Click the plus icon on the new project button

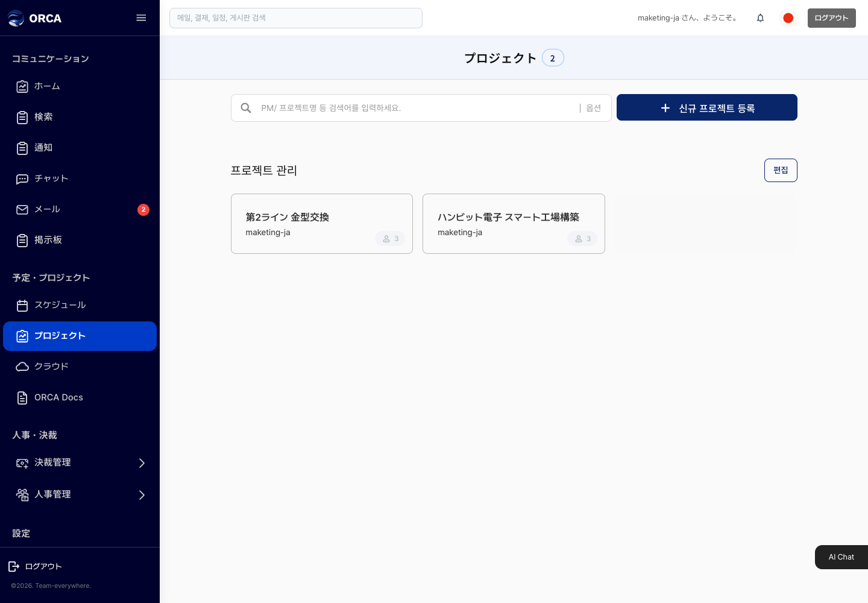click(x=665, y=108)
